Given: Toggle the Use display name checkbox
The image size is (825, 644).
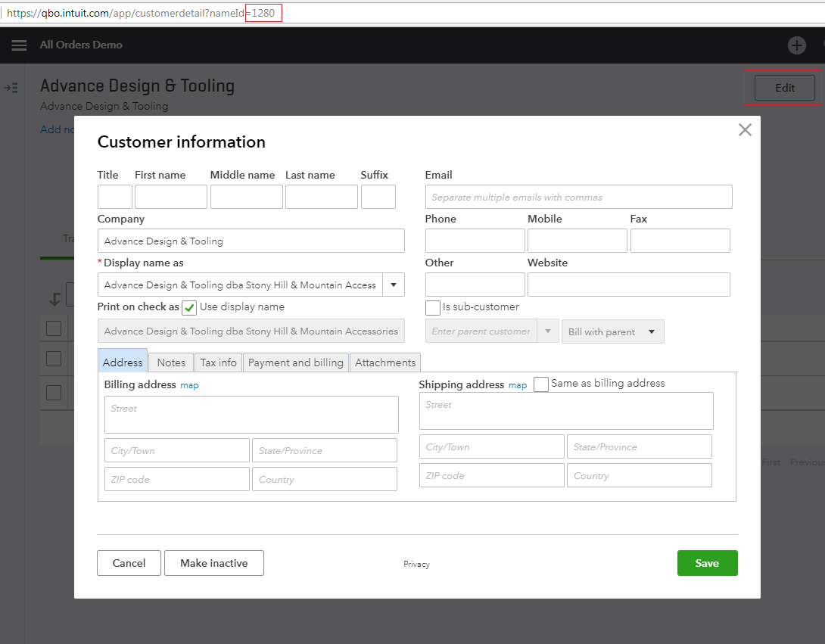Looking at the screenshot, I should pyautogui.click(x=189, y=307).
